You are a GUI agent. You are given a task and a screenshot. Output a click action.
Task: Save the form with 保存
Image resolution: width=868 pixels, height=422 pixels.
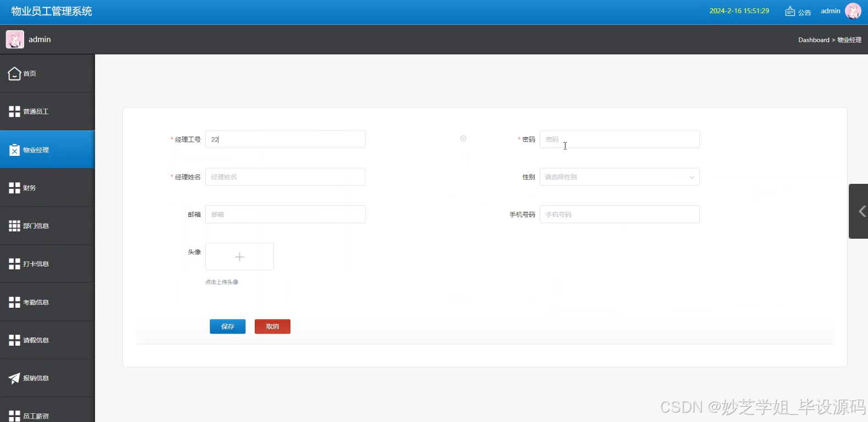[227, 327]
